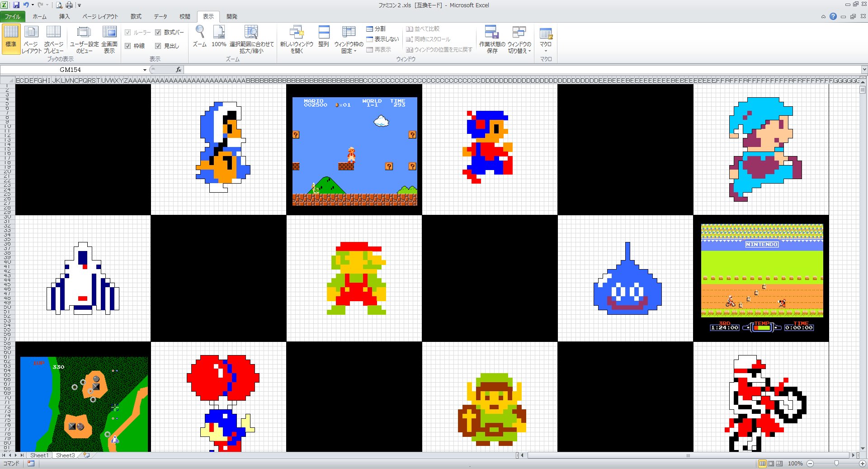Expand the Undo history dropdown arrow
Image resolution: width=868 pixels, height=469 pixels.
pos(33,5)
